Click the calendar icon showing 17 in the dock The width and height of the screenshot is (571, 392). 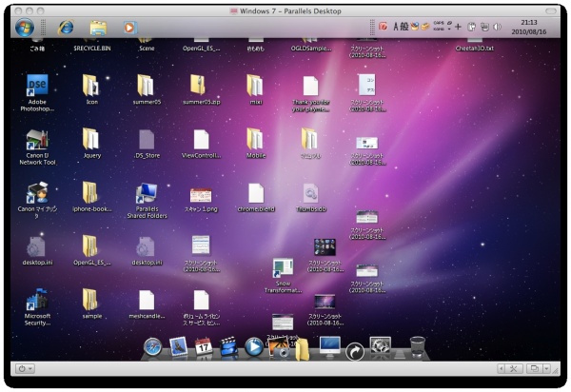click(x=204, y=346)
